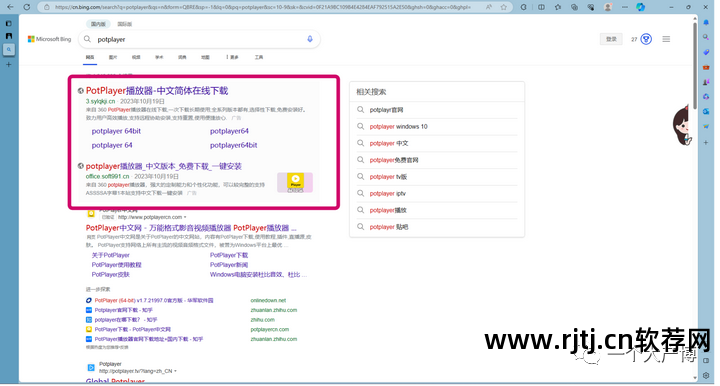720x386 pixels.
Task: Click the Microsoft Bing logo
Action: click(x=50, y=39)
